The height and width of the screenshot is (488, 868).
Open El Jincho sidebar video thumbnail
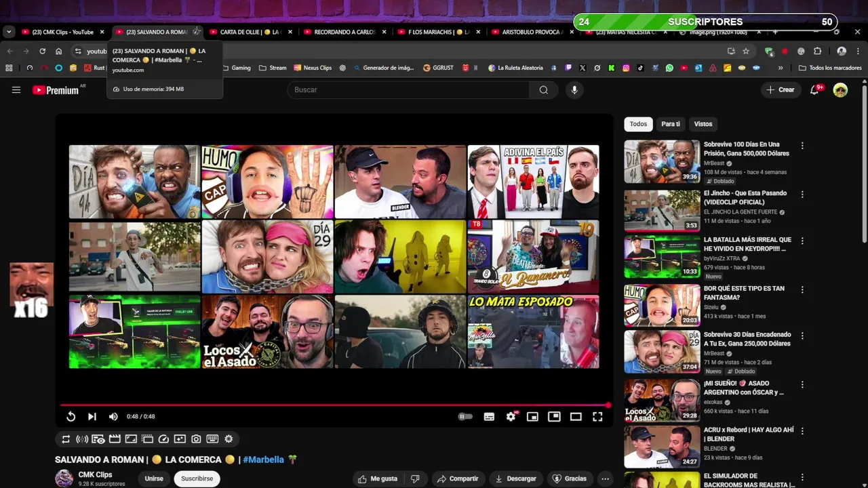click(662, 210)
